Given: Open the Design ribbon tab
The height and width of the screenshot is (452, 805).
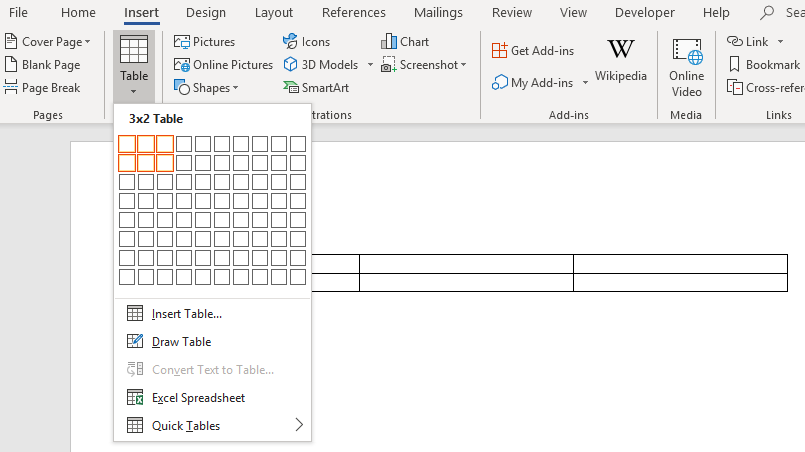Looking at the screenshot, I should tap(206, 12).
